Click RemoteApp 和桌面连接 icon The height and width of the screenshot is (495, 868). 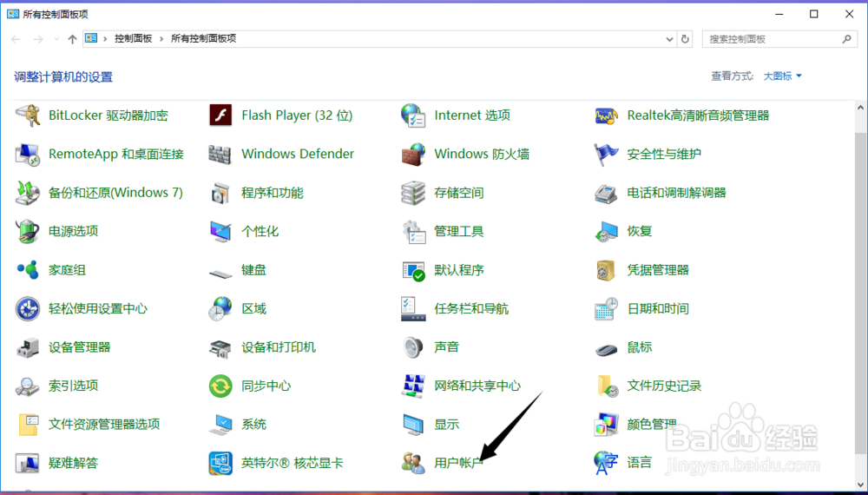click(x=27, y=155)
